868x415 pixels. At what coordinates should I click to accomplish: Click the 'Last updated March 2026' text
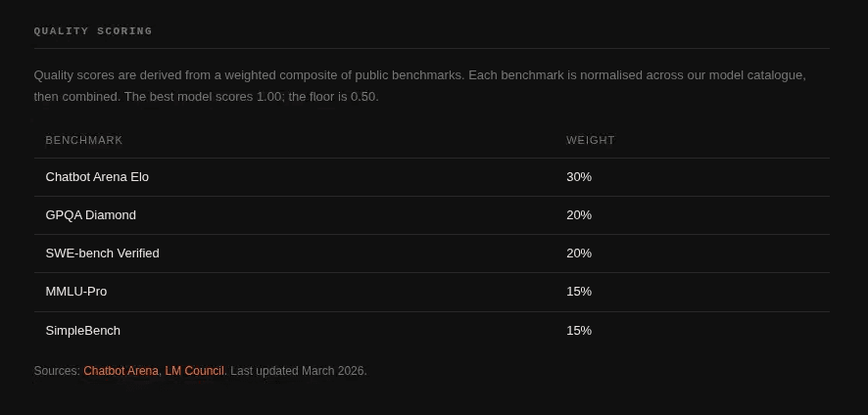pos(299,371)
